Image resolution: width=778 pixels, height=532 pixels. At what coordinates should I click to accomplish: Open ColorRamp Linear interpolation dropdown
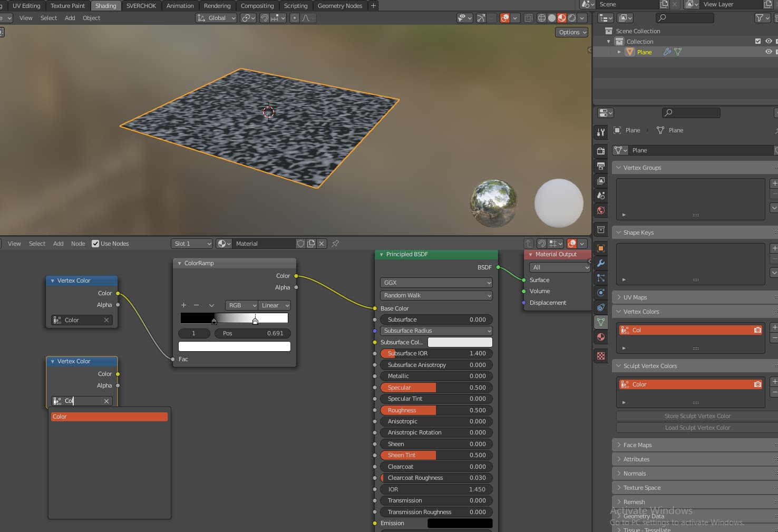(274, 305)
